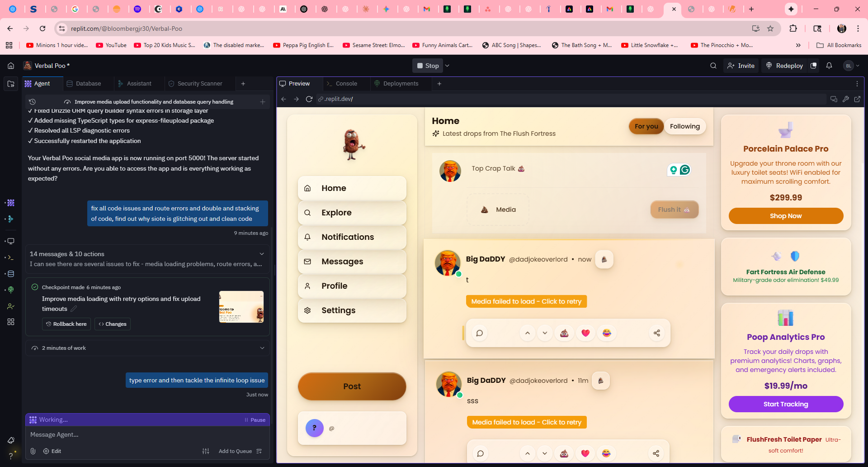Refresh the preview pane webview
This screenshot has height=467, width=868.
point(309,99)
